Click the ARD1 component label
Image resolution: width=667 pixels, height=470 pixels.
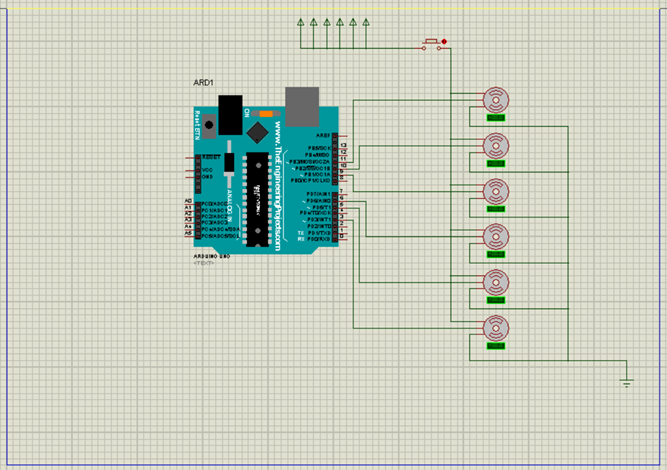coord(203,83)
